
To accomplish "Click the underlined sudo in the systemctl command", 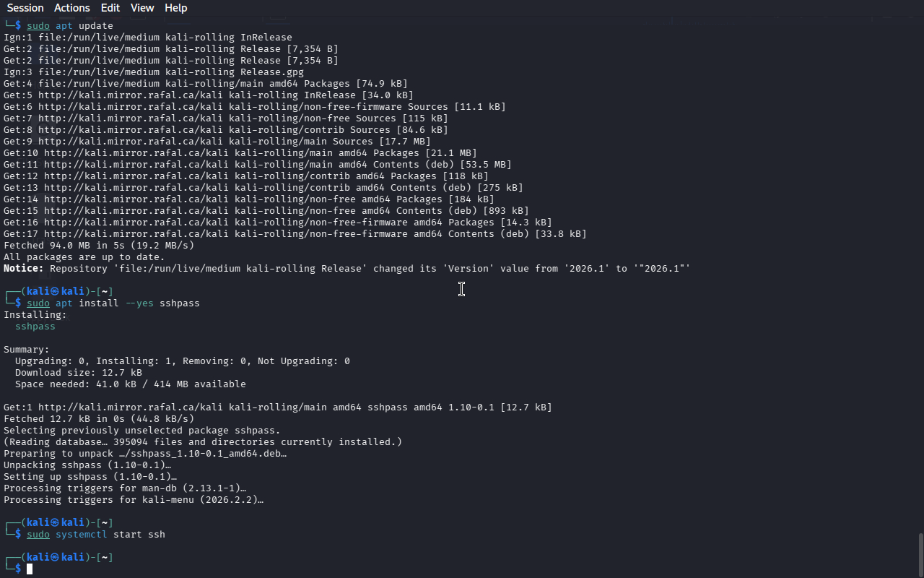I will (x=38, y=535).
